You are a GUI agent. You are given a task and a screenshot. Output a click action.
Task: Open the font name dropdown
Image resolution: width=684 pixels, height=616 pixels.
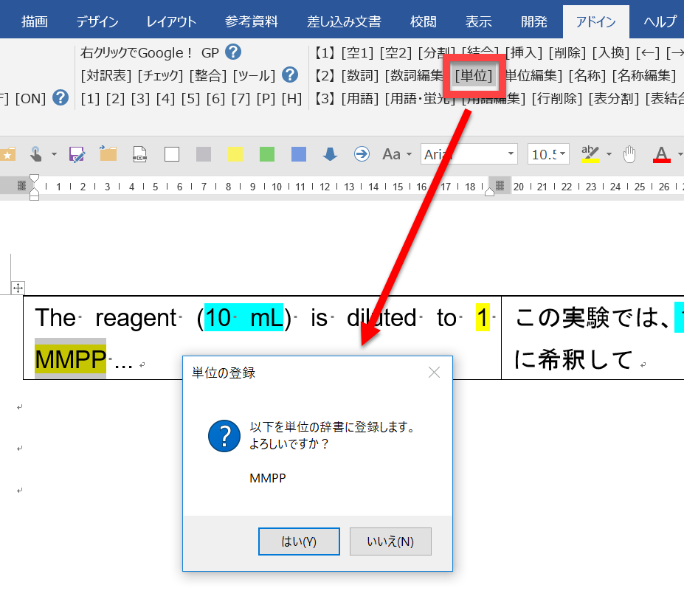tap(511, 154)
